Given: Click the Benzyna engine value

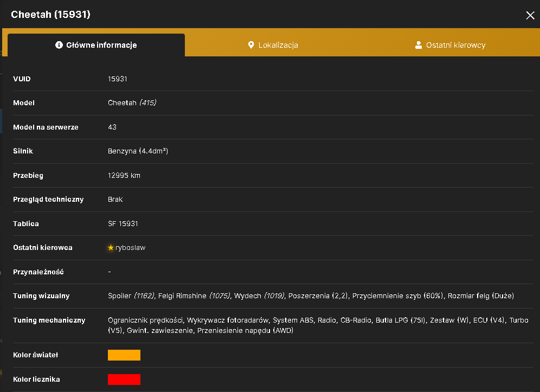Looking at the screenshot, I should [138, 151].
